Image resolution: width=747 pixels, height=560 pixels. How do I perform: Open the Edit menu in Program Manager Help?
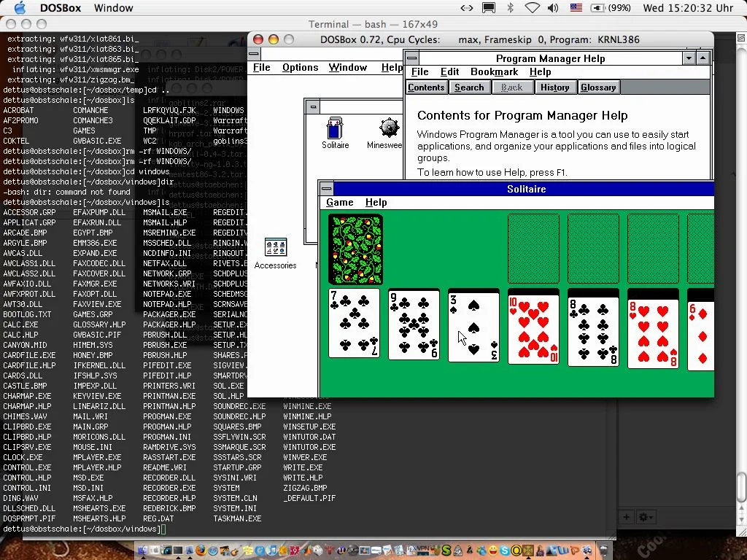[449, 72]
